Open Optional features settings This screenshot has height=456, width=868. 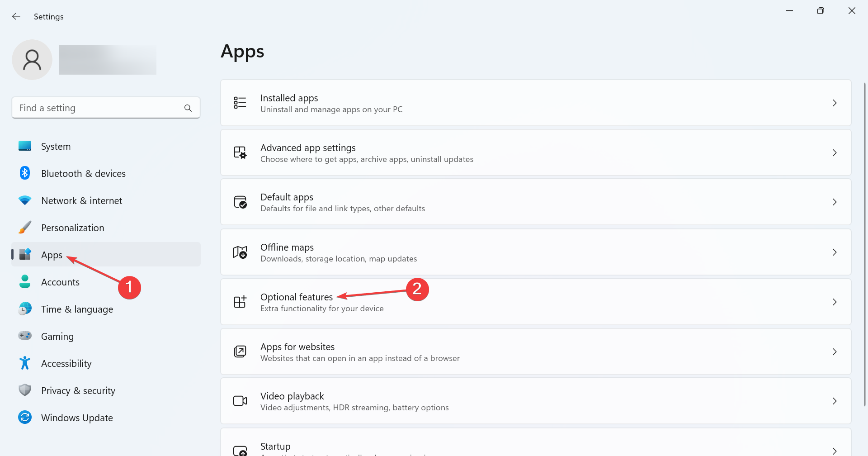[297, 297]
